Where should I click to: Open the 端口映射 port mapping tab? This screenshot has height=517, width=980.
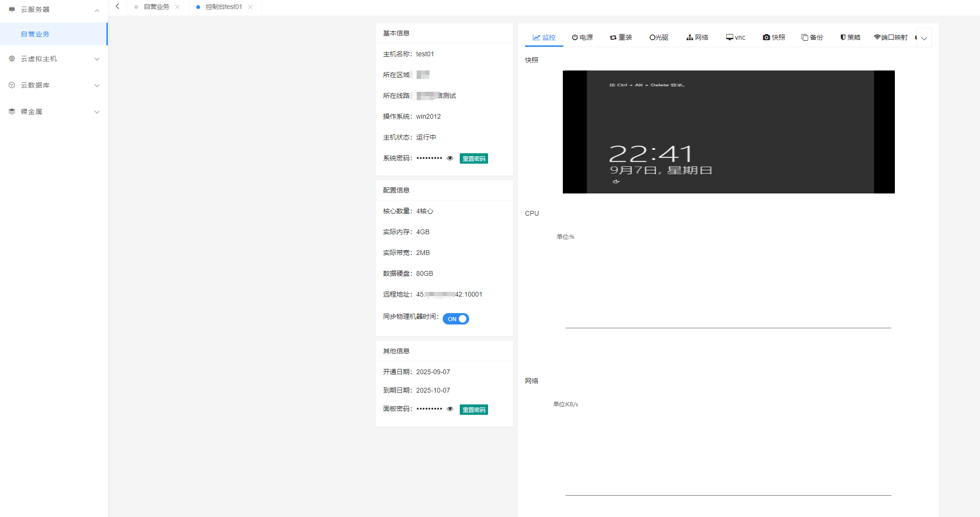click(891, 37)
